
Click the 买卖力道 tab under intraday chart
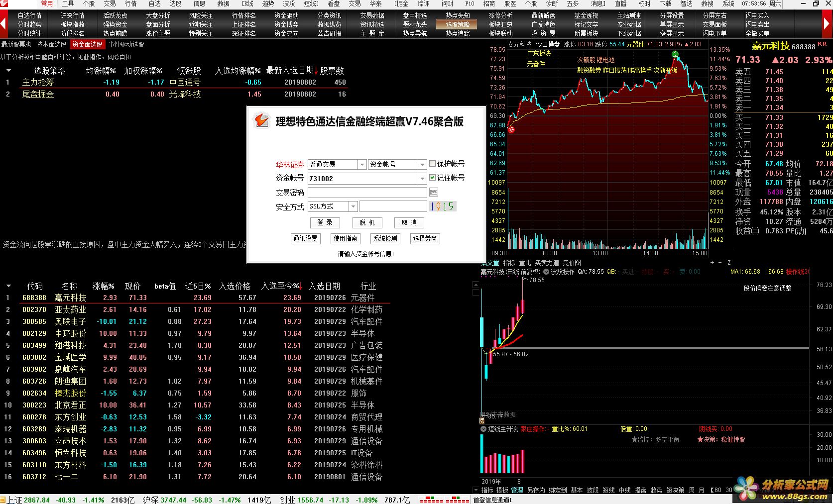[547, 263]
